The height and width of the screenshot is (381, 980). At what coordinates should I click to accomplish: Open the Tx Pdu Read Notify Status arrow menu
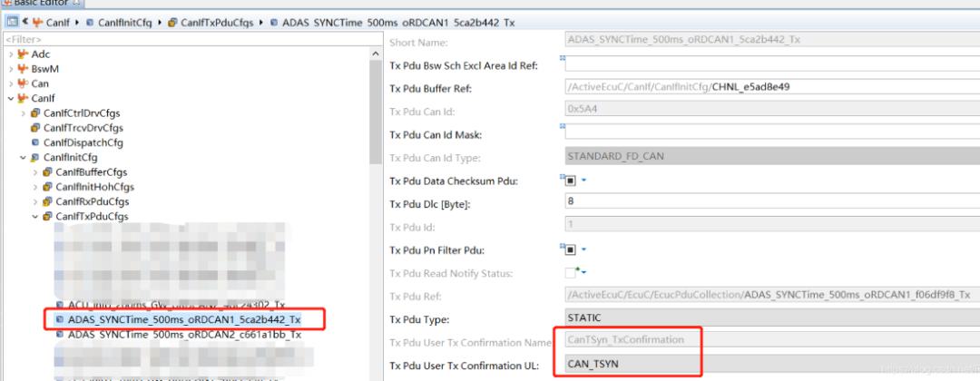click(583, 273)
